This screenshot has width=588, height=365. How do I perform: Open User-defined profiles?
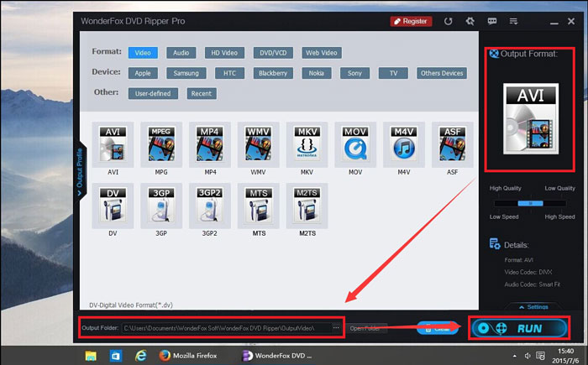coord(153,93)
